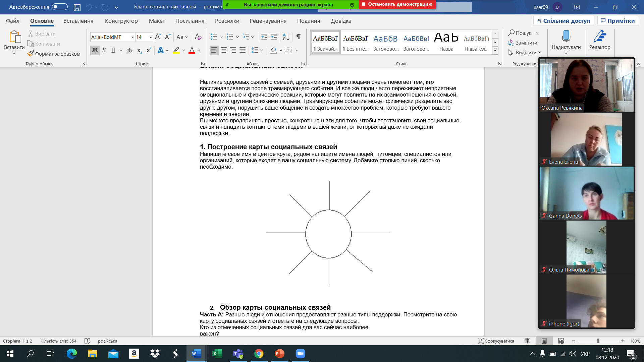Click the numbered list icon
Viewport: 644px width, 362px height.
pos(230,37)
